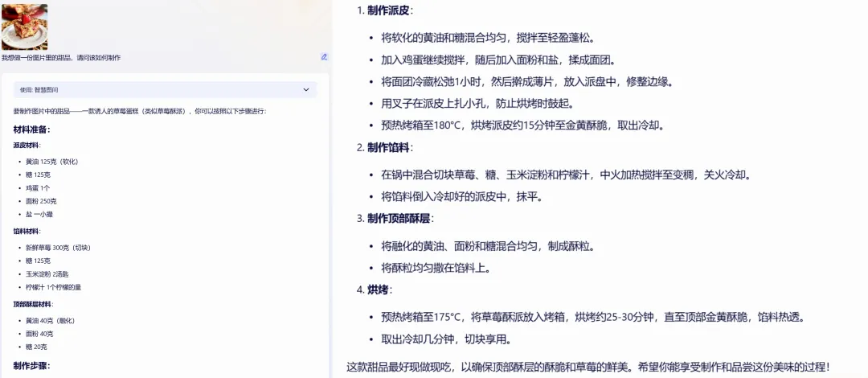Click the step 3 heading 制作顶部酥层
This screenshot has height=378, width=868.
click(x=399, y=219)
